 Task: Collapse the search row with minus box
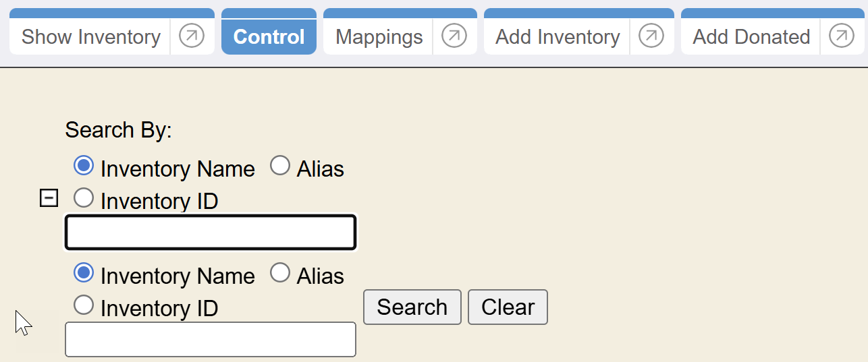[x=49, y=198]
